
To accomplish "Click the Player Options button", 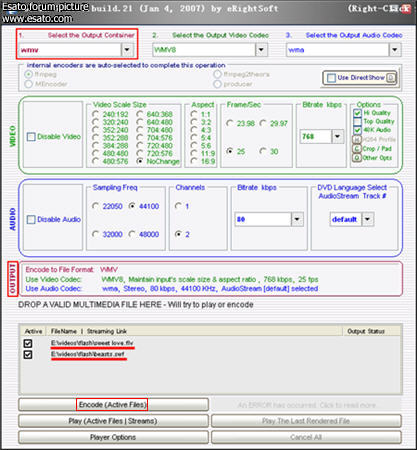I will 113,437.
